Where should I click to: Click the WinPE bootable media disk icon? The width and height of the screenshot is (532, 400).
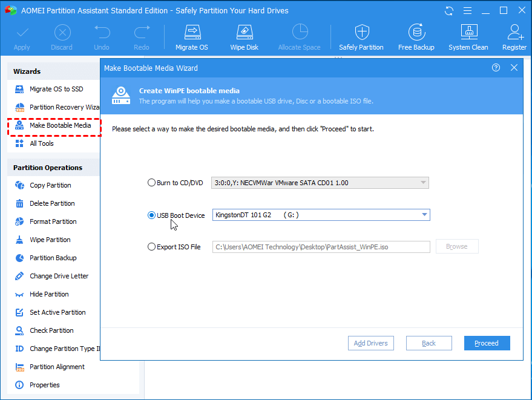(121, 96)
